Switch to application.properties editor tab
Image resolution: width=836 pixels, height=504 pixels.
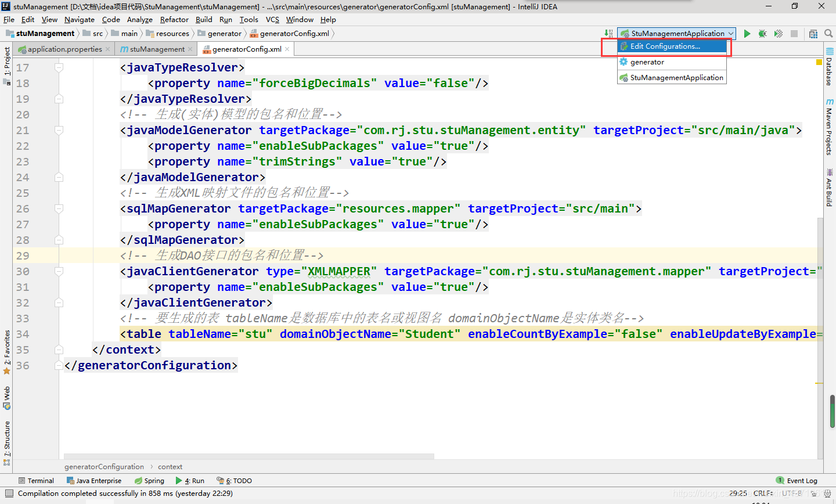(x=64, y=49)
